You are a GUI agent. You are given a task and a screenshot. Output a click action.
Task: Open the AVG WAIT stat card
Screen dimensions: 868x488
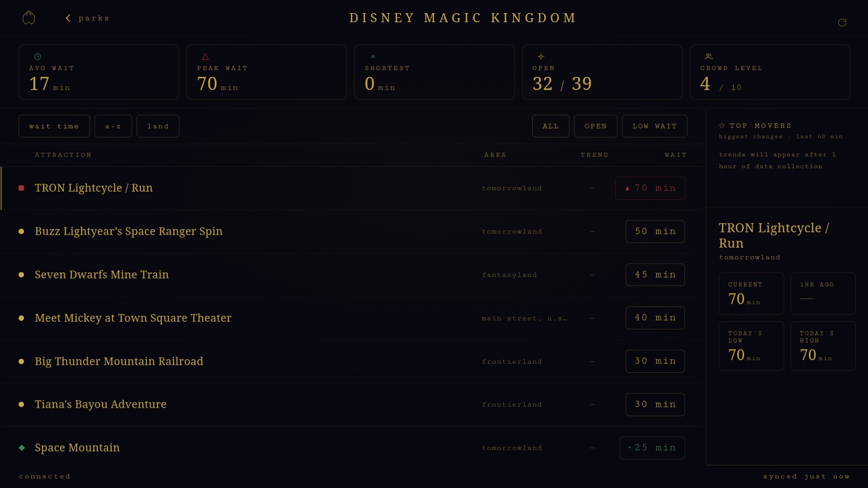click(x=99, y=72)
